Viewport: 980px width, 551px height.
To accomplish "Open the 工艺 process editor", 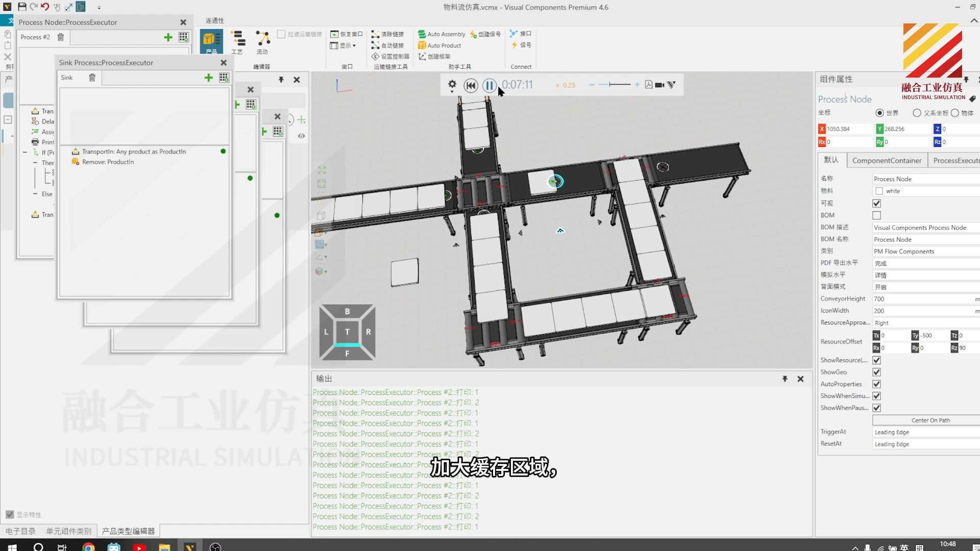I will [x=237, y=42].
